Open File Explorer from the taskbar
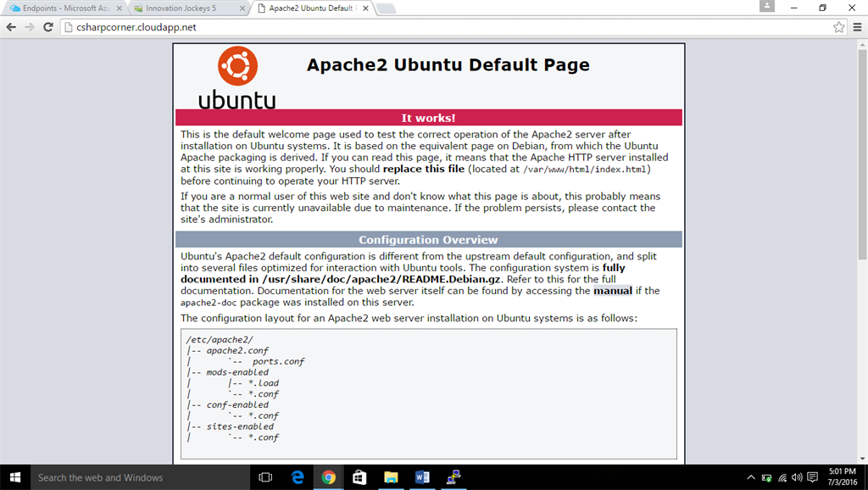 click(x=391, y=477)
